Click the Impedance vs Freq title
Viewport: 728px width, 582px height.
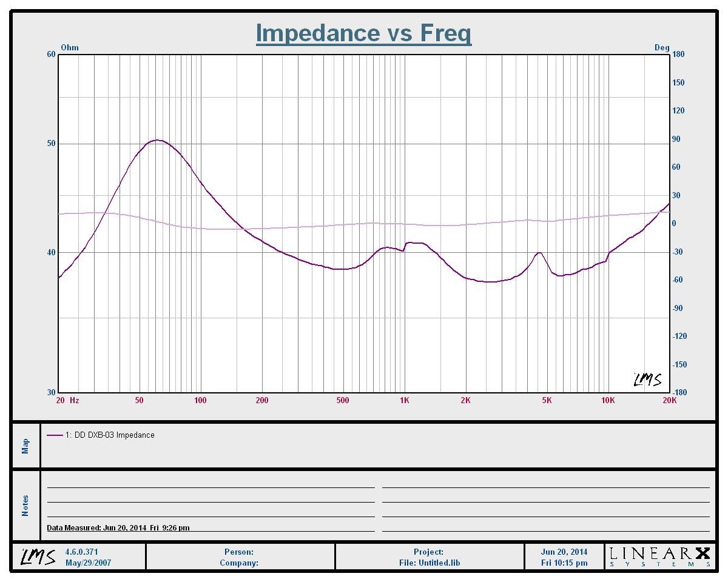(363, 33)
